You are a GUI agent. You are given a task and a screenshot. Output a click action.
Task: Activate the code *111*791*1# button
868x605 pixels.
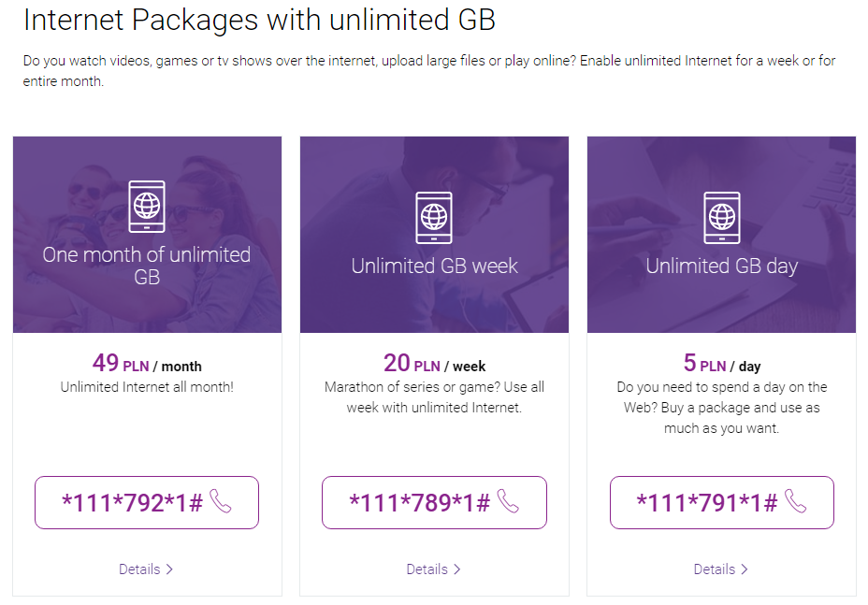[x=722, y=502]
